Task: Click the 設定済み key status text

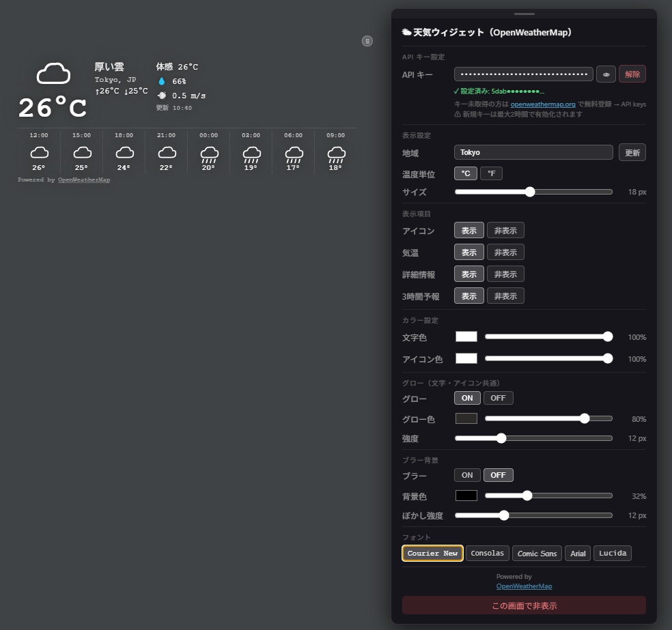Action: coord(499,91)
